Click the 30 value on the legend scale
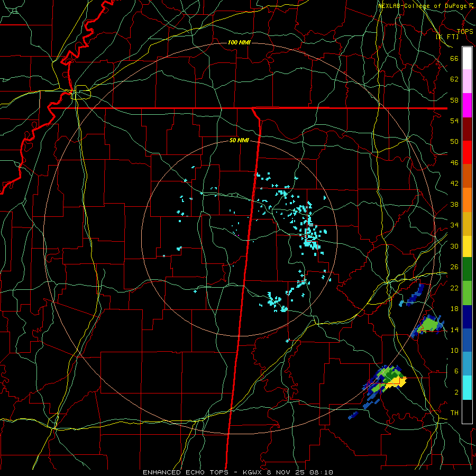Screen dimensions: 476x476 454,246
